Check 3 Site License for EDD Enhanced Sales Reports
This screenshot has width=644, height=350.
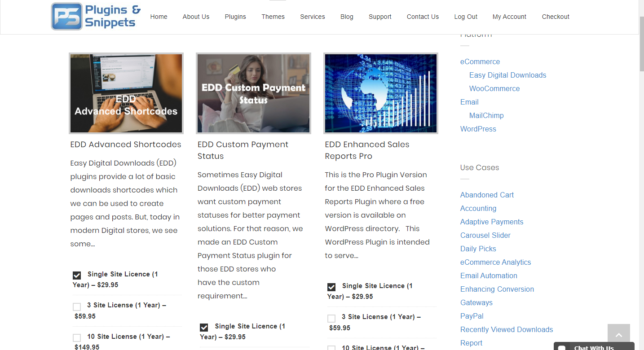click(331, 318)
